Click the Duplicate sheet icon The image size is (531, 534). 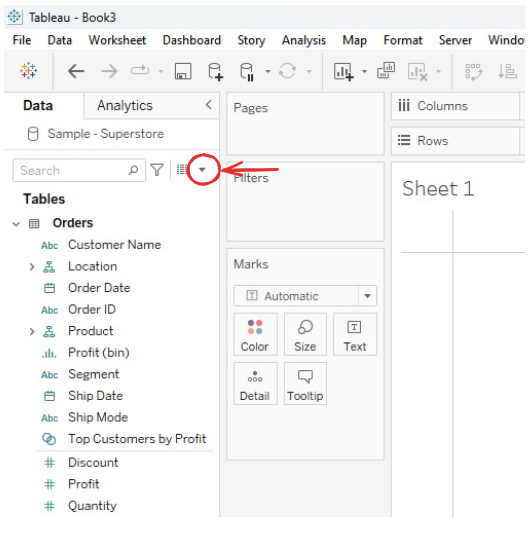(x=386, y=70)
